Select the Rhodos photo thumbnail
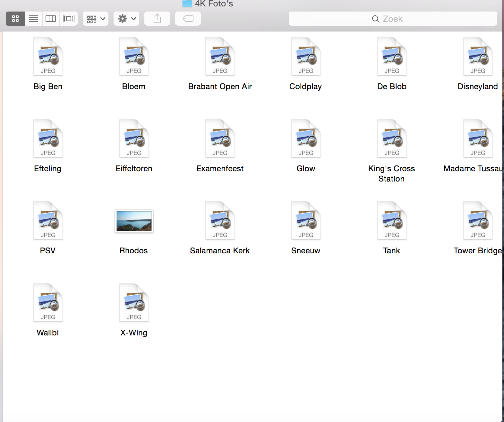This screenshot has height=422, width=504. tap(134, 221)
